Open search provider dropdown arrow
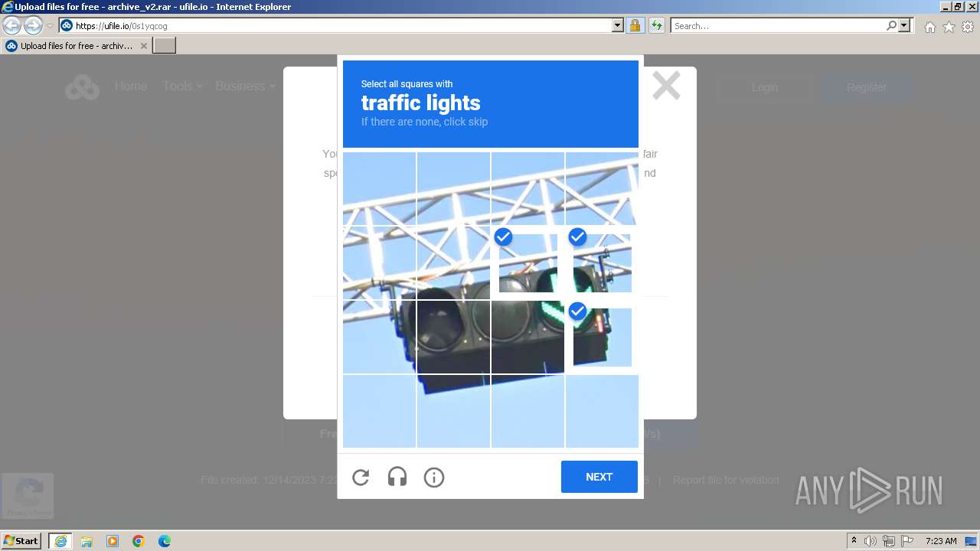Screen dimensions: 980x551 click(x=904, y=26)
